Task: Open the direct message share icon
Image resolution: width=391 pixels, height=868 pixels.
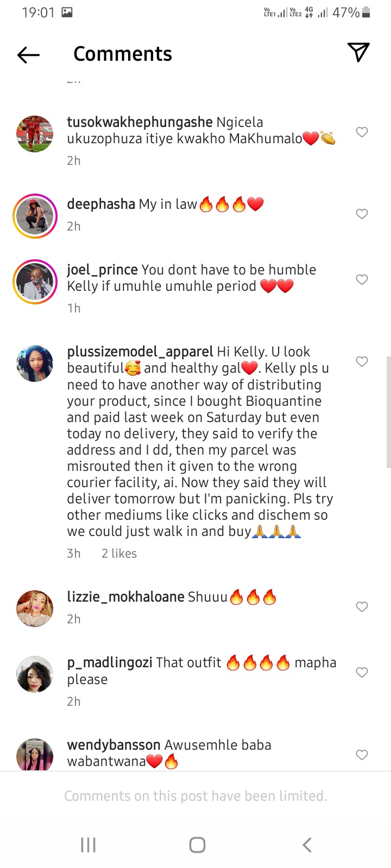Action: (x=358, y=53)
